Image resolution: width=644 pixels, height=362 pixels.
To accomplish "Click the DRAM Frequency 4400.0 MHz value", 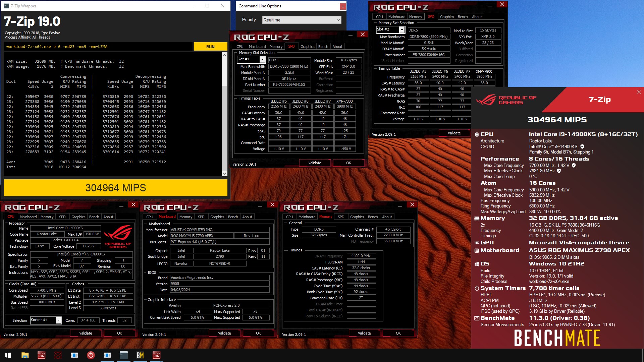I will click(x=361, y=256).
